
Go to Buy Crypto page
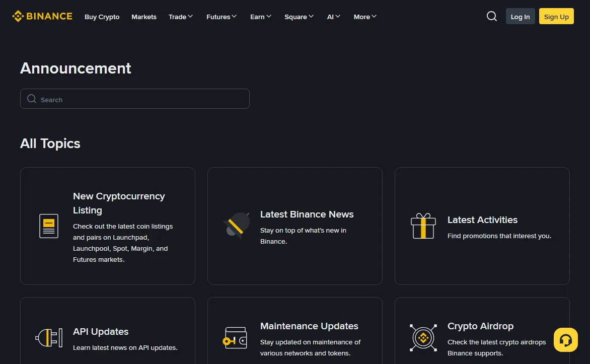[102, 17]
